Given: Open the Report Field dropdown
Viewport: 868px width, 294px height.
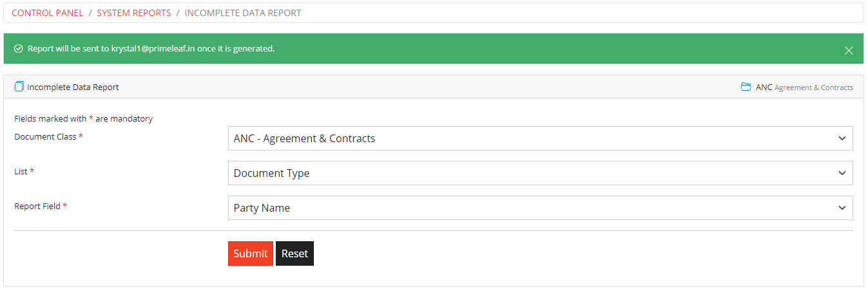Looking at the screenshot, I should 540,208.
